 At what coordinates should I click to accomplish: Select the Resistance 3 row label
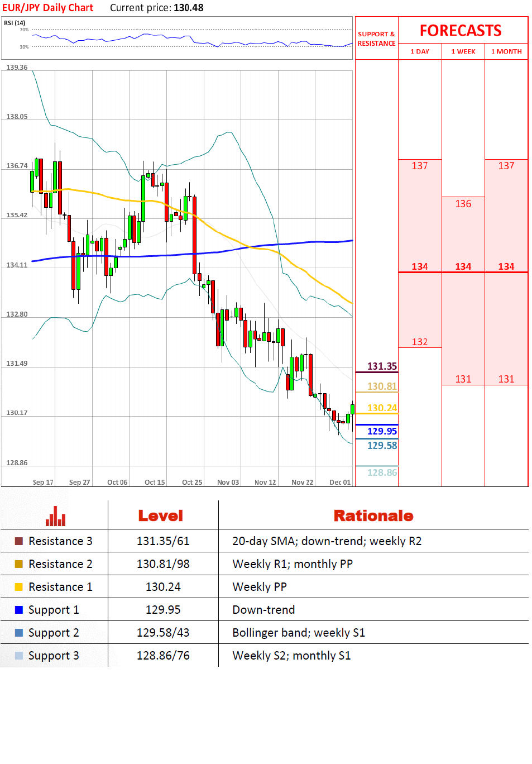[x=60, y=541]
